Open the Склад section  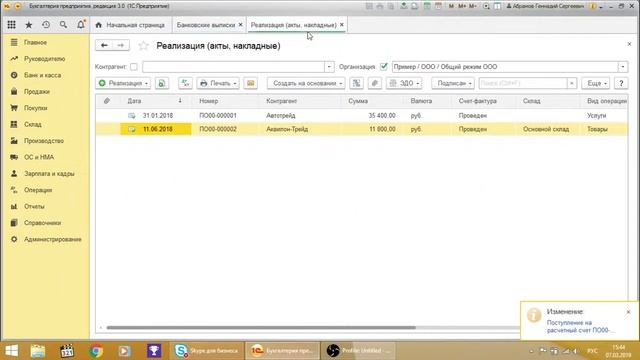pyautogui.click(x=33, y=124)
